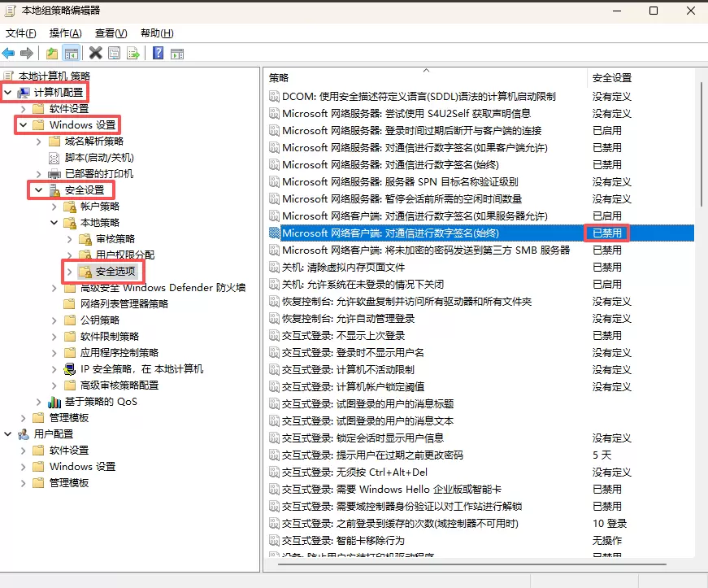708x588 pixels.
Task: Click the Delete X toolbar icon
Action: (95, 54)
